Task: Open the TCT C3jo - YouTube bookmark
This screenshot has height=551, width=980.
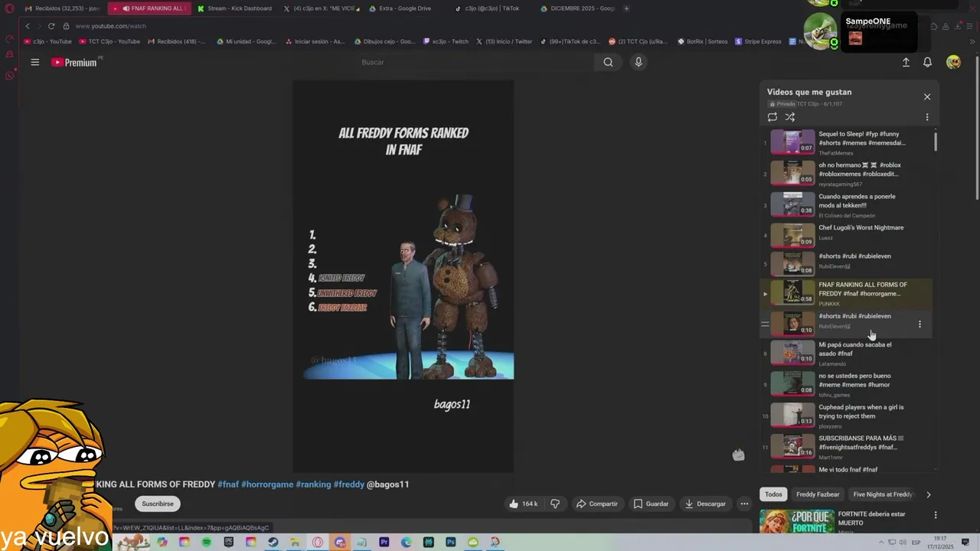Action: tap(109, 41)
